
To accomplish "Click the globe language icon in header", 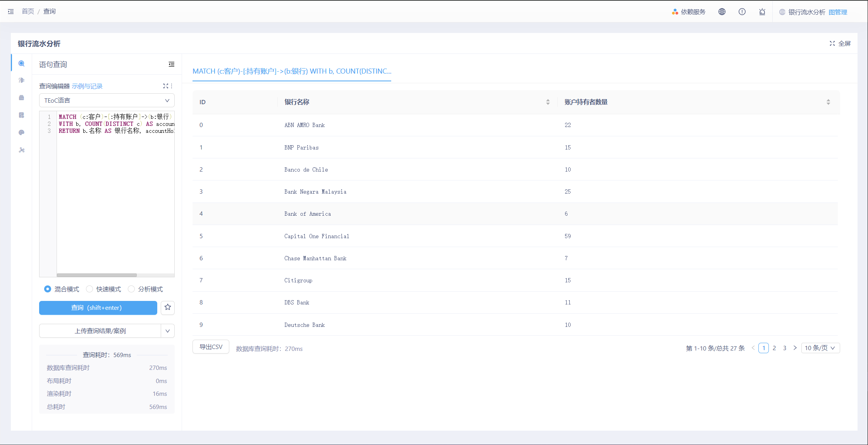I will pyautogui.click(x=722, y=12).
